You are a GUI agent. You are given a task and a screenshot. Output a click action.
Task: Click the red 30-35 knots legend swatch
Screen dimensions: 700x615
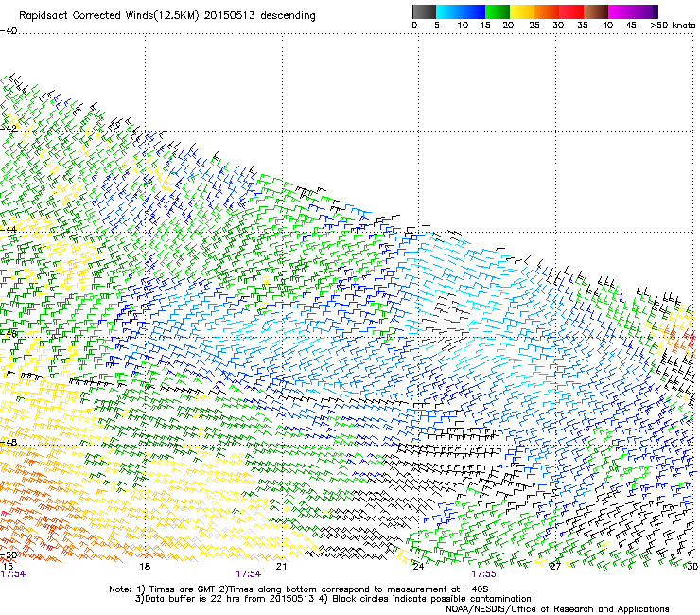[x=571, y=11]
